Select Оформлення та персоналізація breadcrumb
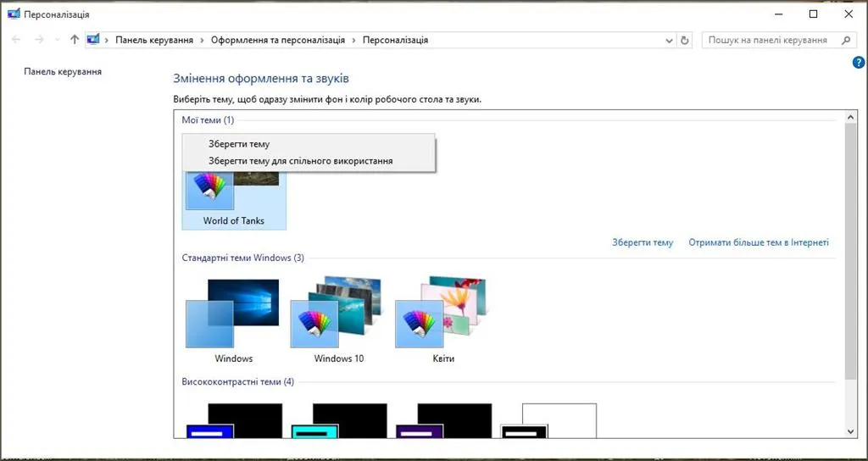868x461 pixels. tap(278, 40)
